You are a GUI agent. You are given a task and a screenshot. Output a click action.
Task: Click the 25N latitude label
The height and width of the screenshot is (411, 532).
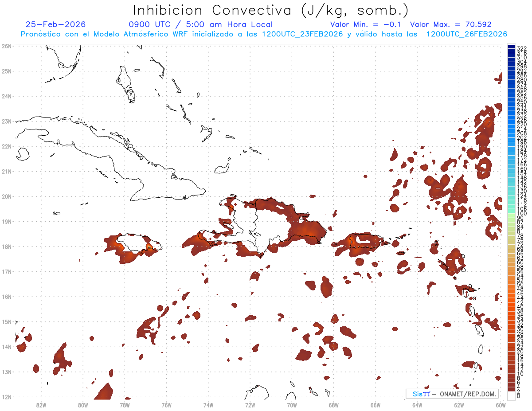point(6,71)
